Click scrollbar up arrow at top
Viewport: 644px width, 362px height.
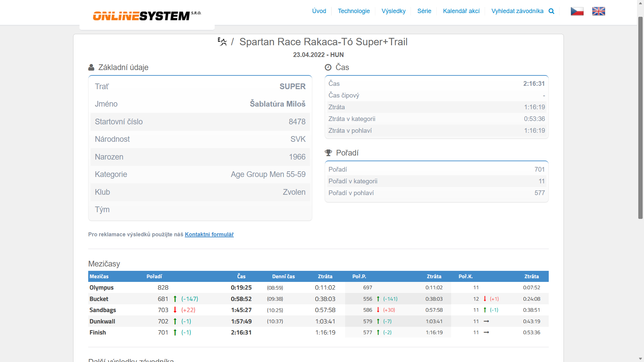pos(640,3)
